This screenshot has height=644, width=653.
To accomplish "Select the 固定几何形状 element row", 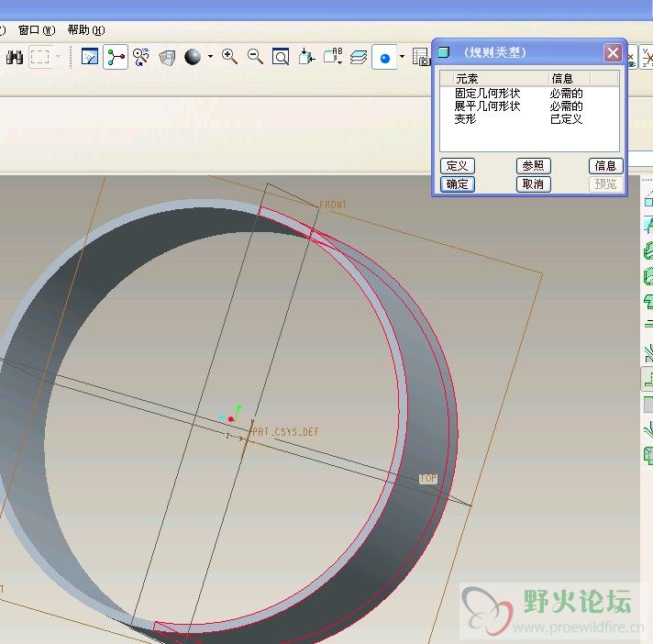I will 487,94.
